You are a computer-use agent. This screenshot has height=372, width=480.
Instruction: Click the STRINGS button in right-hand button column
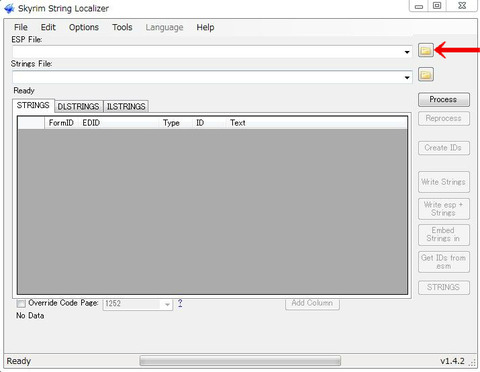(444, 287)
